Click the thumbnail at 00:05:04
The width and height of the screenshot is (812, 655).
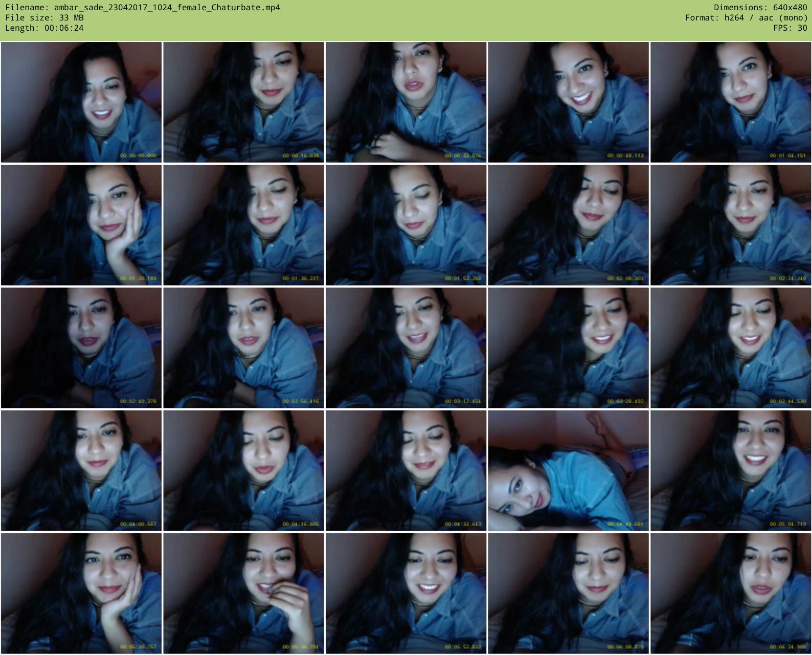(x=731, y=471)
